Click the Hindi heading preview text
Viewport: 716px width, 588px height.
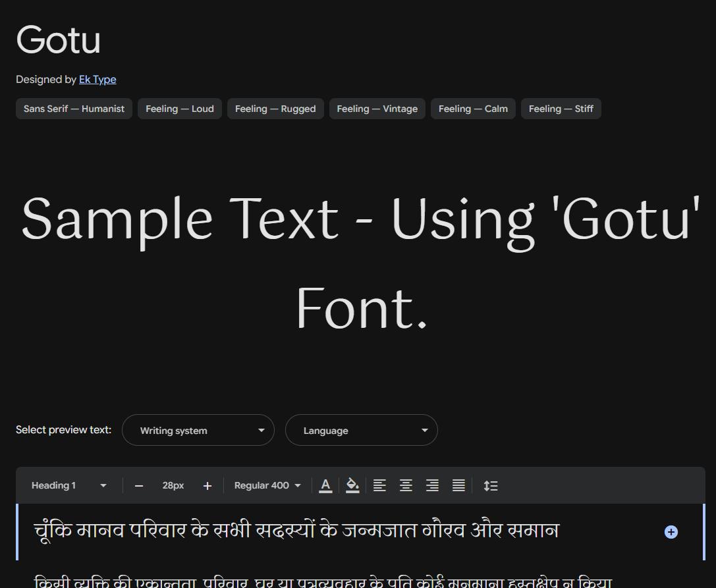coord(296,530)
